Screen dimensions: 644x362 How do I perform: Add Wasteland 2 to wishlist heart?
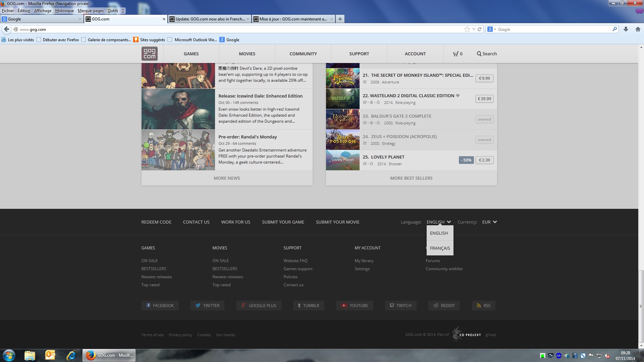[x=458, y=96]
